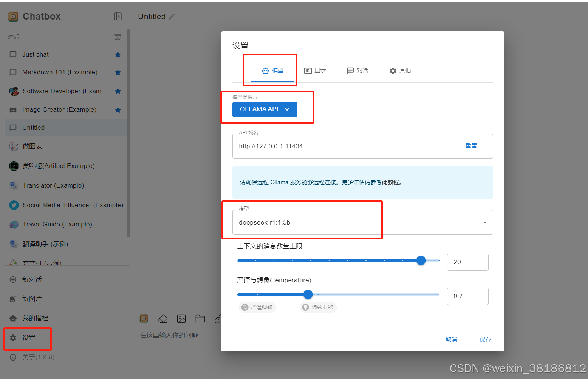Click the archive icon beside 对话 header
The height and width of the screenshot is (379, 588).
[x=118, y=37]
